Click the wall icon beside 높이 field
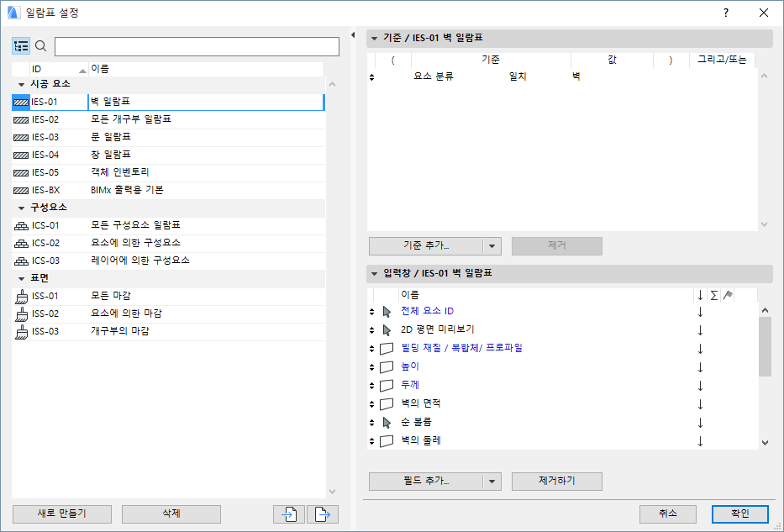This screenshot has width=784, height=532. pos(387,367)
